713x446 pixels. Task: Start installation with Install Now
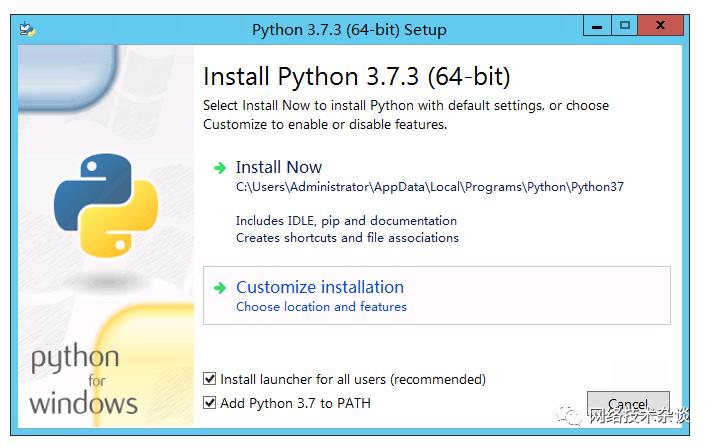click(279, 167)
